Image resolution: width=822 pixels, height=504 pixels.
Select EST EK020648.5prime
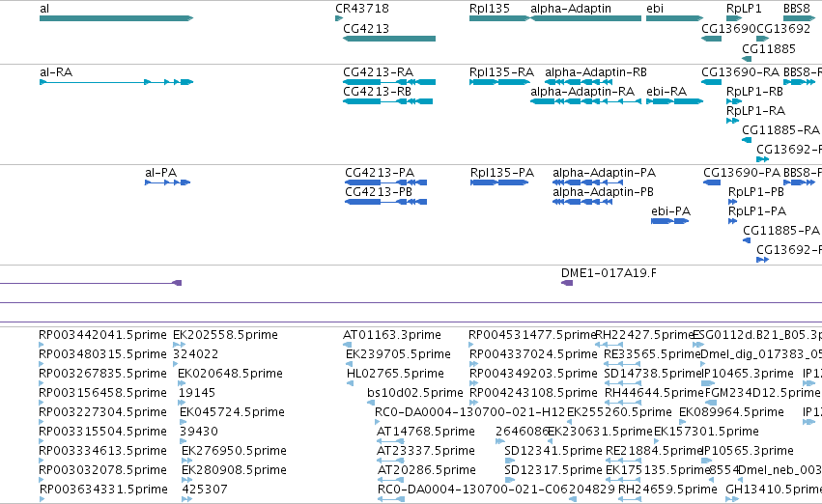coord(230,374)
